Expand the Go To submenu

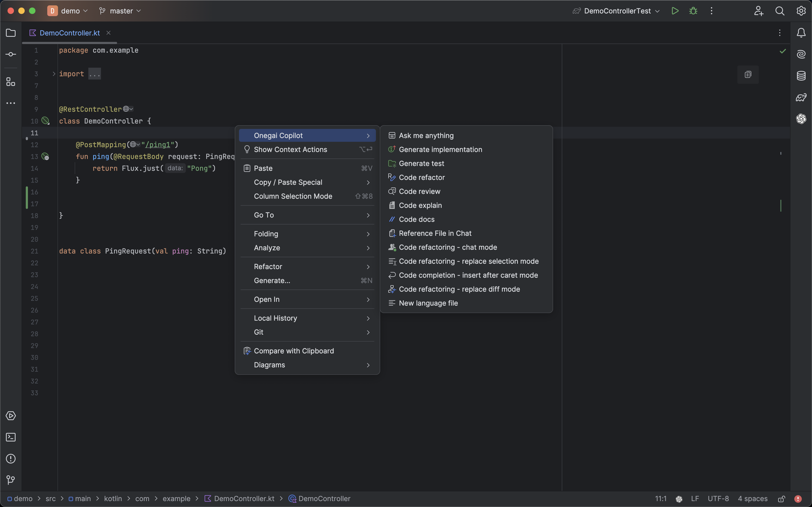(x=307, y=215)
